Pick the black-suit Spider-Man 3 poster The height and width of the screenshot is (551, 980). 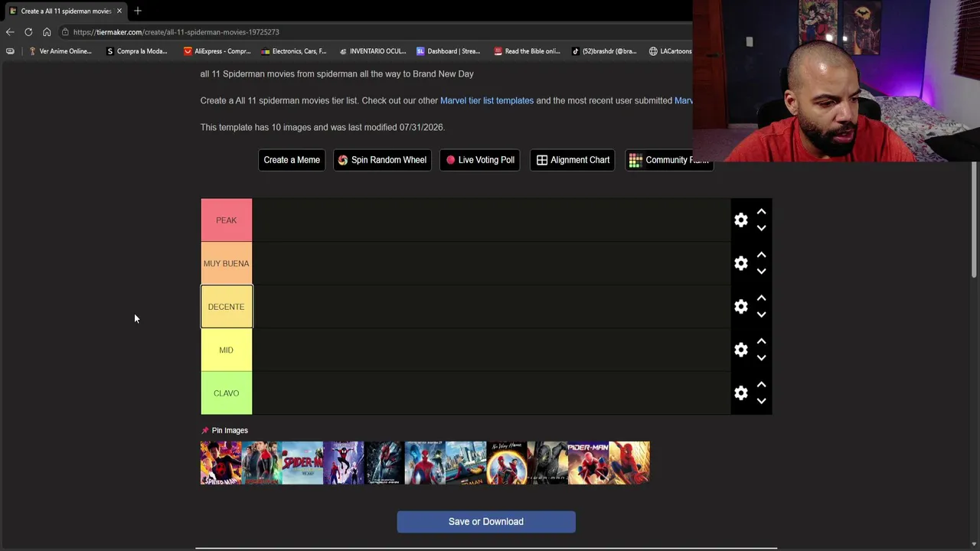547,463
